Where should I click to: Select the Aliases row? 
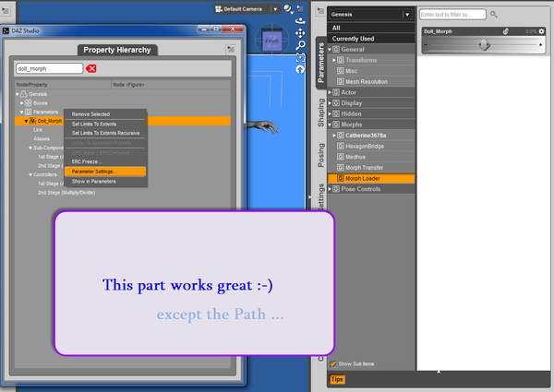42,139
